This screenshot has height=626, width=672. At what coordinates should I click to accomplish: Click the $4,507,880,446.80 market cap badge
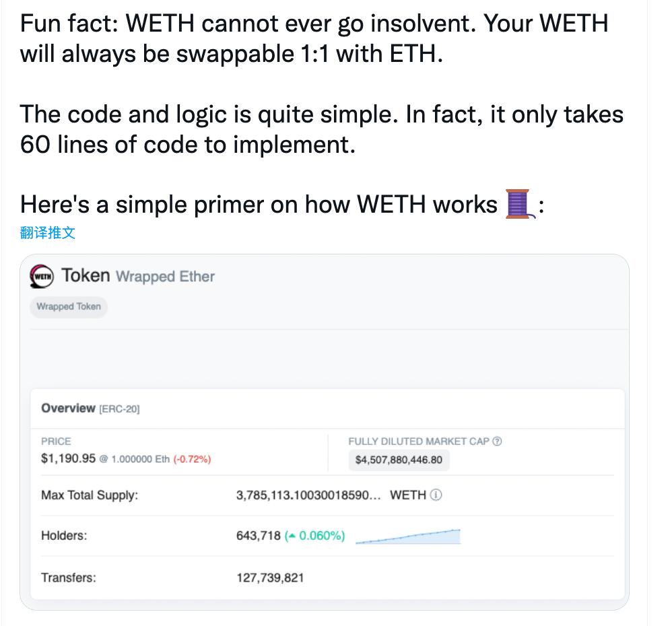click(x=399, y=460)
